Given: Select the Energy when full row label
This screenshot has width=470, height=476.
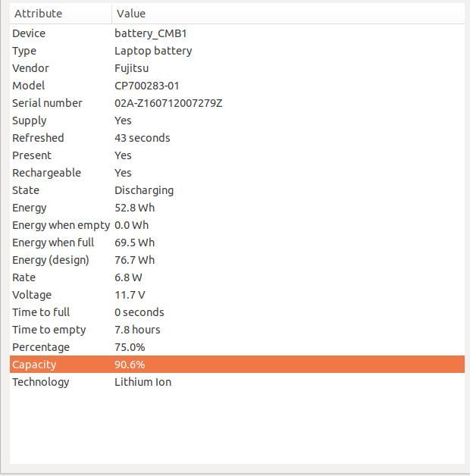Looking at the screenshot, I should coord(53,243).
